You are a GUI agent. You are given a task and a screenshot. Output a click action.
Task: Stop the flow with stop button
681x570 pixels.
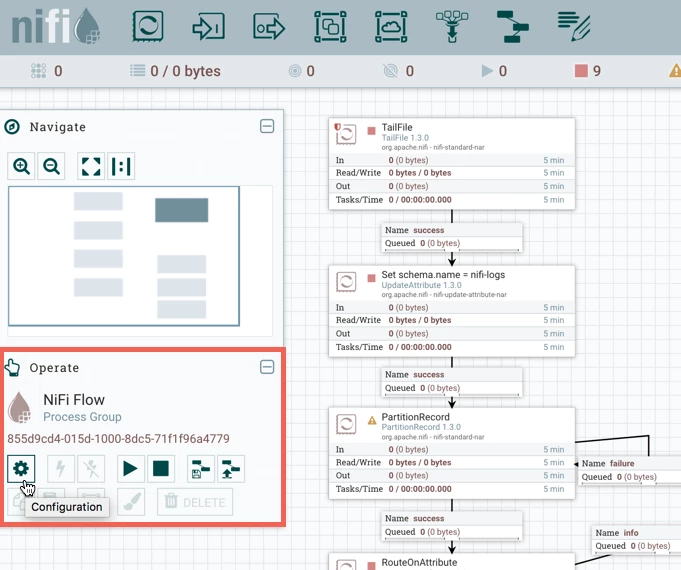pyautogui.click(x=161, y=469)
